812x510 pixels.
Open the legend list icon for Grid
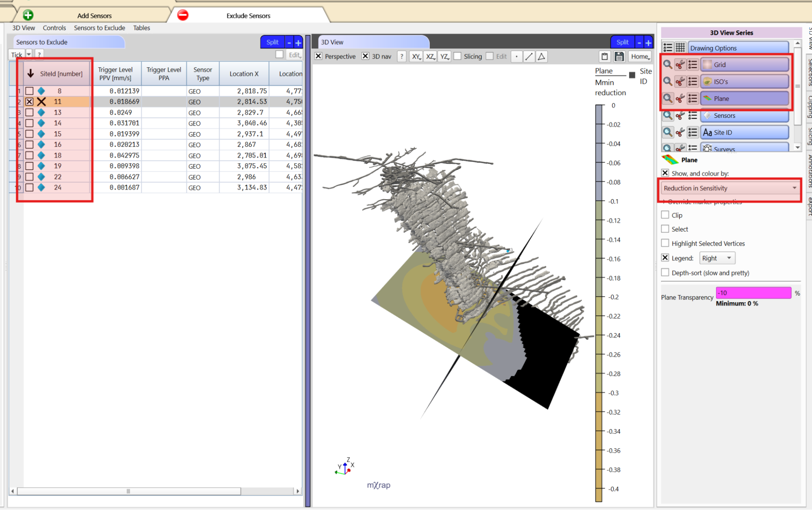(x=693, y=65)
